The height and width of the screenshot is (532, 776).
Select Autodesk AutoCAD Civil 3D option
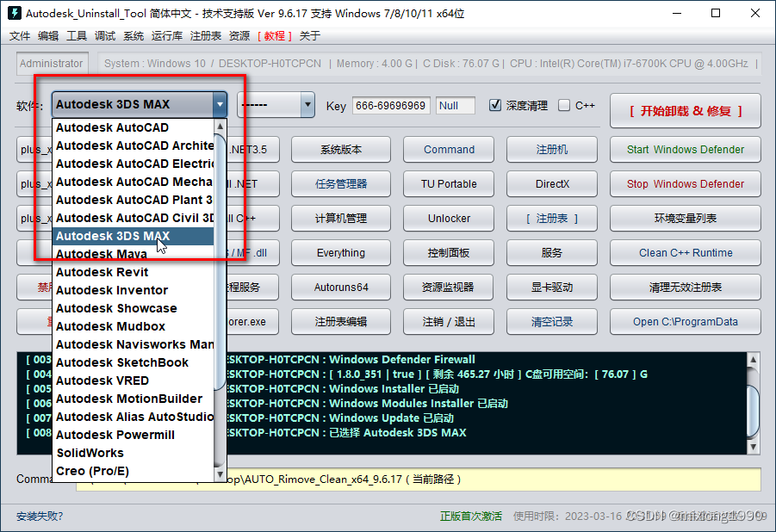(x=133, y=218)
